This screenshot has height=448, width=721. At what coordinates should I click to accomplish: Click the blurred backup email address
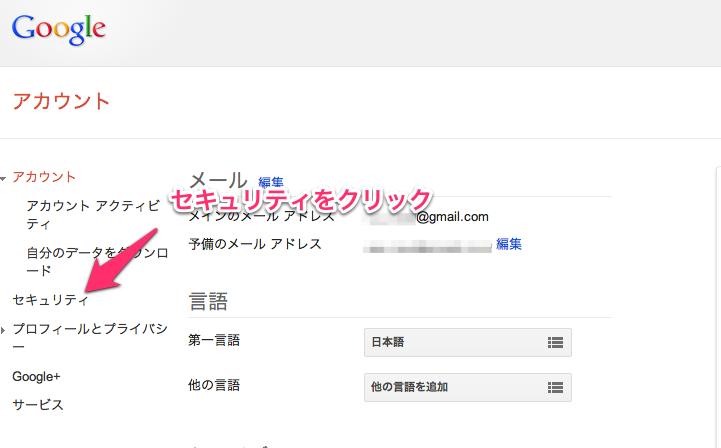[427, 246]
